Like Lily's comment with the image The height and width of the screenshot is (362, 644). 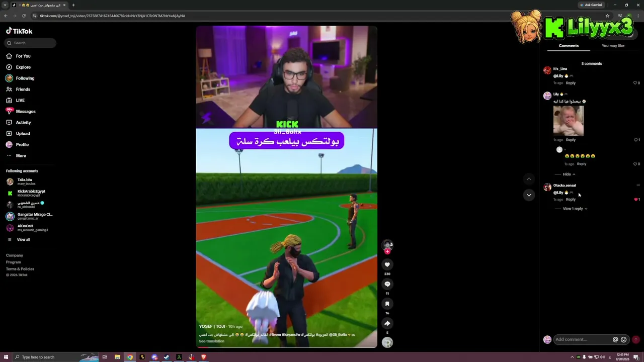click(x=635, y=140)
